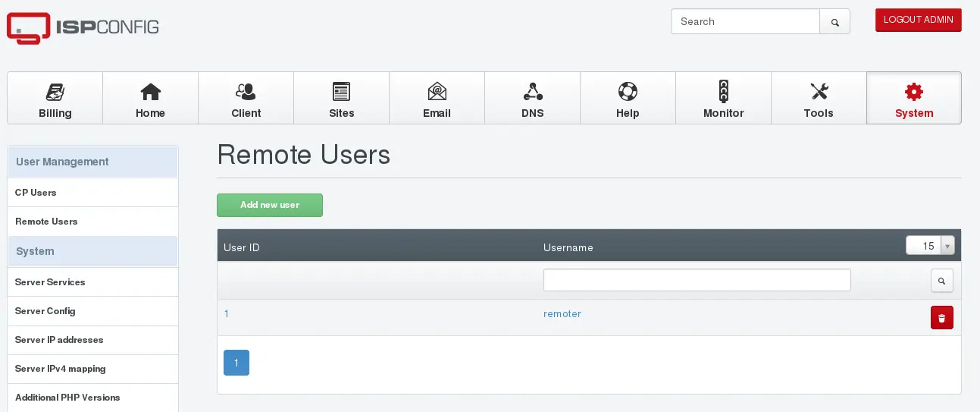Focus the Username filter input field
980x412 pixels.
pos(697,280)
